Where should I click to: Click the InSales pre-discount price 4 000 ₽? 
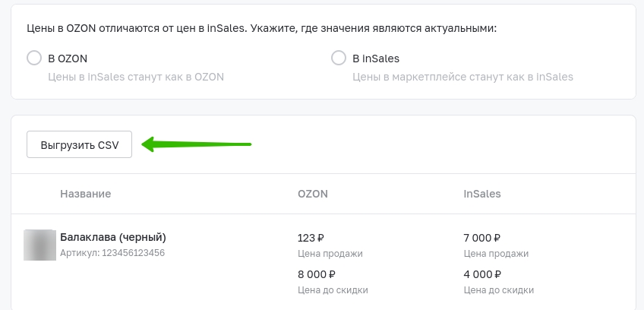click(x=482, y=274)
